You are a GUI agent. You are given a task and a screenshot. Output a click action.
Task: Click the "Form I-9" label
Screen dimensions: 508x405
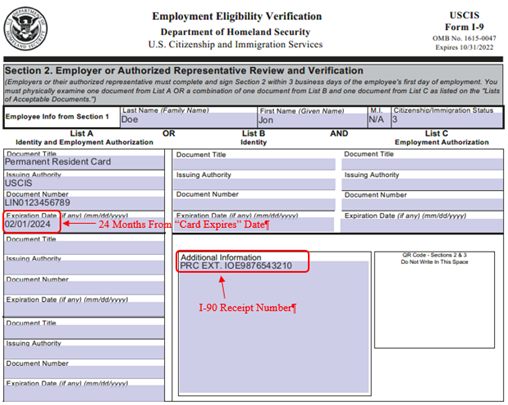pyautogui.click(x=464, y=27)
